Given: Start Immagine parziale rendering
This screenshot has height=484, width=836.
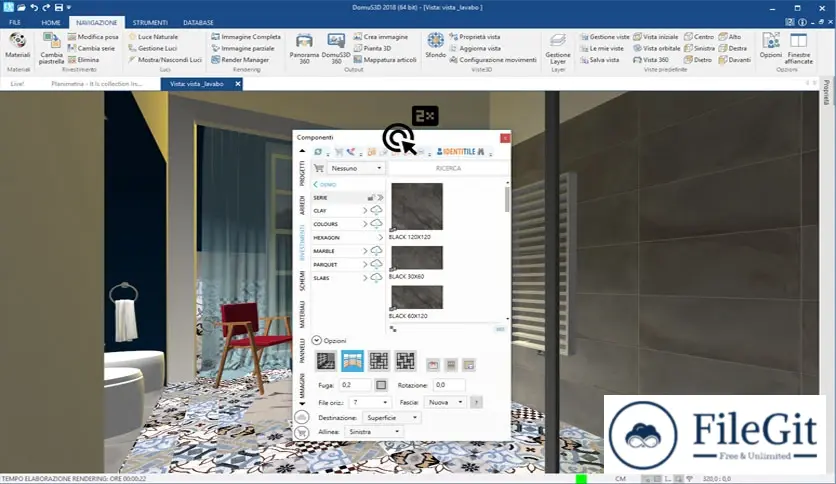Looking at the screenshot, I should click(x=243, y=48).
